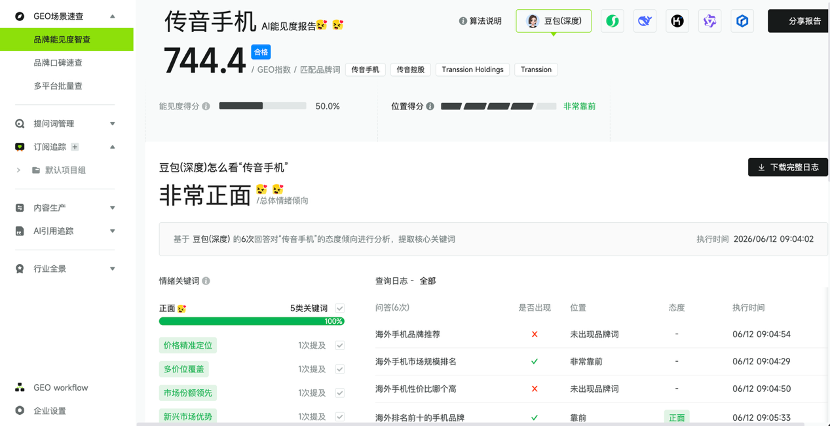This screenshot has height=426, width=830.
Task: Toggle the checkbox for 多价位覆盖
Action: click(340, 369)
